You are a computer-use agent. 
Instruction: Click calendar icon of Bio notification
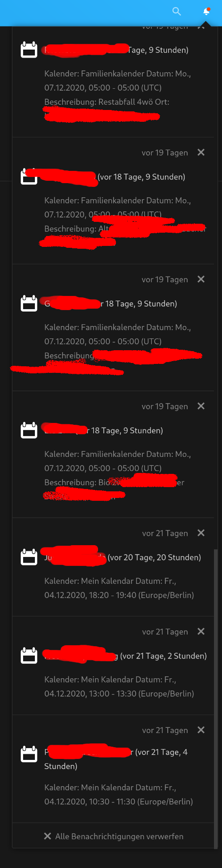[x=29, y=430]
